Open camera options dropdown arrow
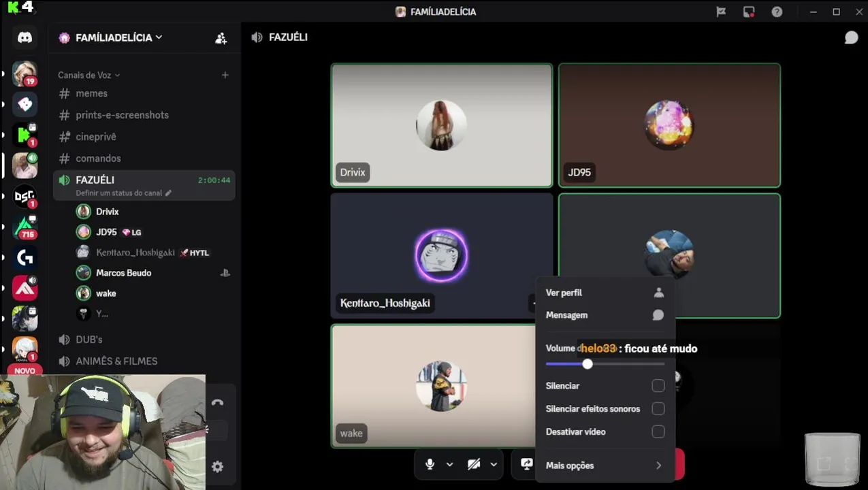868x490 pixels. [494, 465]
